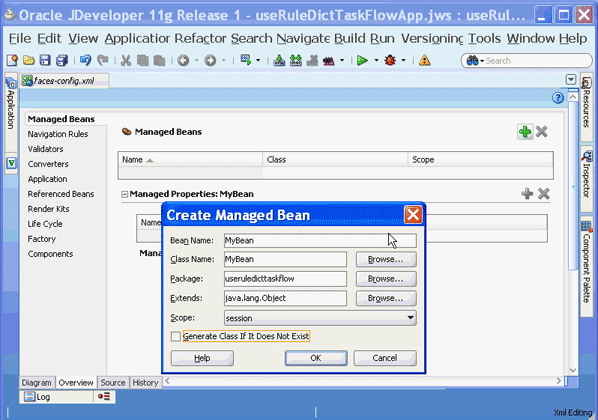Screen dimensions: 598x420
Task: Open the Tools menu
Action: pyautogui.click(x=484, y=39)
